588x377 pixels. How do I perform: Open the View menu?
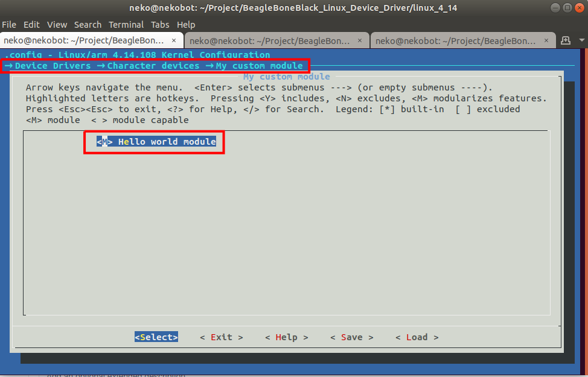click(x=57, y=25)
